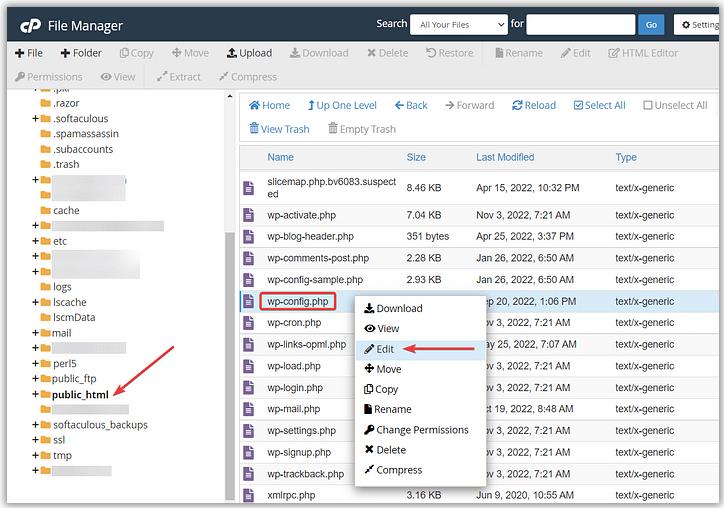Open the All Your Files search dropdown
The width and height of the screenshot is (724, 508).
click(x=460, y=25)
